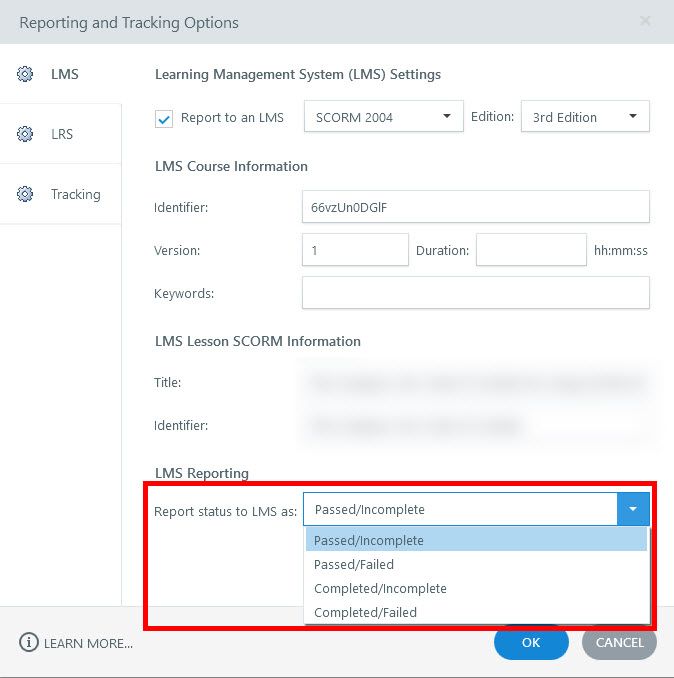Confirm with the OK button
The width and height of the screenshot is (674, 678).
(531, 643)
